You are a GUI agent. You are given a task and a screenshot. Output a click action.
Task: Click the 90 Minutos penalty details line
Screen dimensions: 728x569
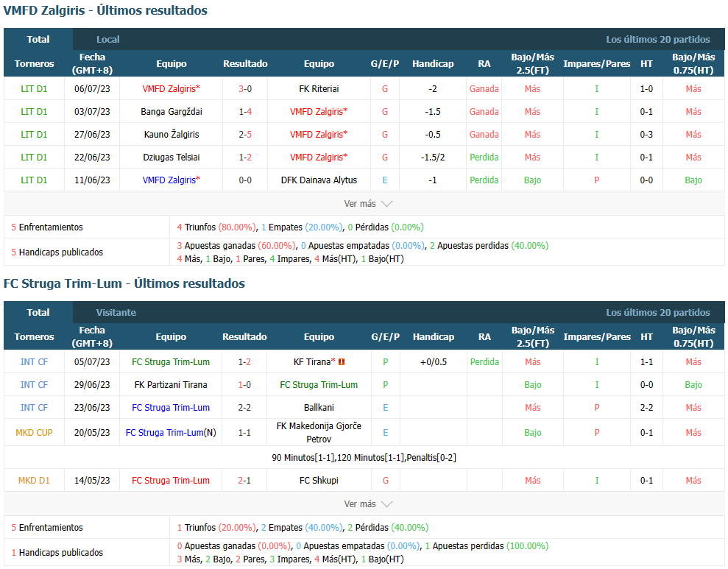(364, 457)
